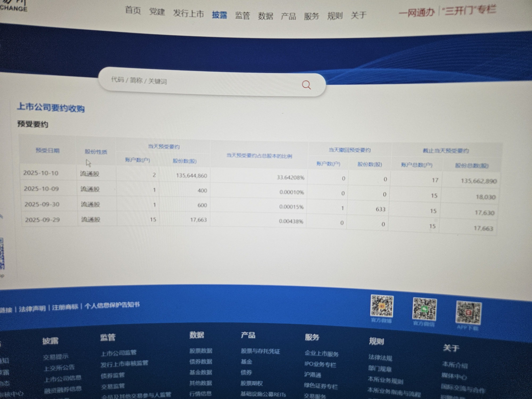The height and width of the screenshot is (399, 532).
Task: Click the 2025-10-10 table row date
Action: point(41,173)
